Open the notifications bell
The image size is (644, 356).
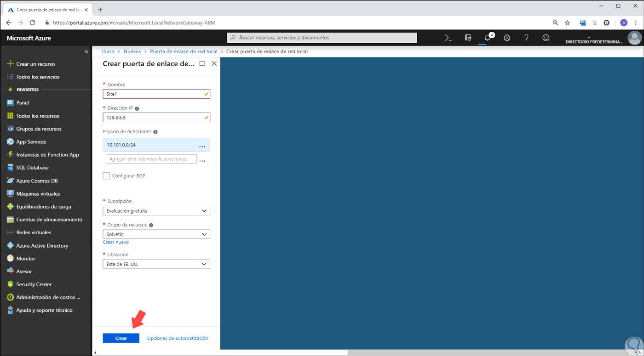488,38
